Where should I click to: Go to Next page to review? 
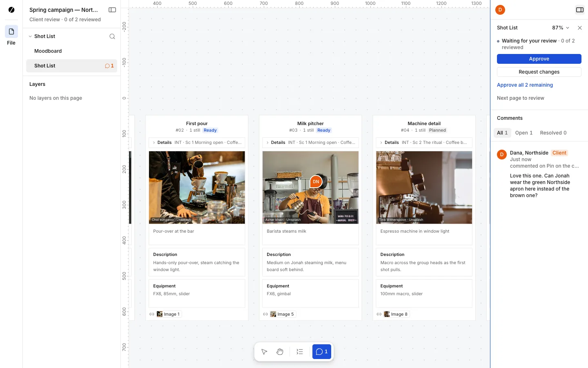click(521, 98)
